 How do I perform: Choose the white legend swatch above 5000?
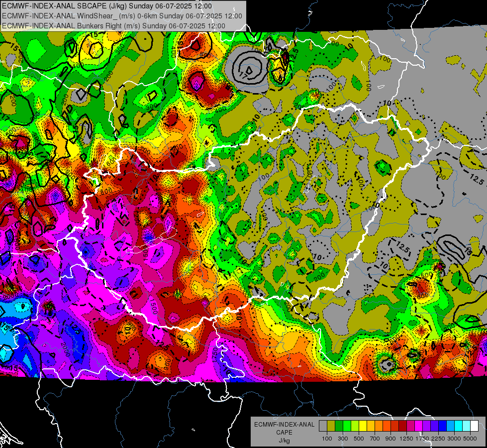tap(474, 426)
